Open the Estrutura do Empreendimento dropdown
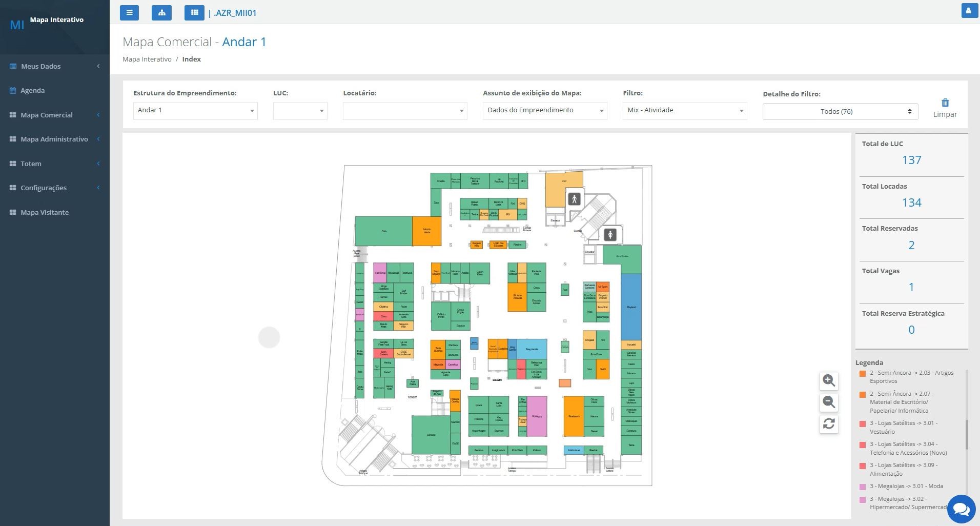Screen dimensions: 980x526 (195, 110)
